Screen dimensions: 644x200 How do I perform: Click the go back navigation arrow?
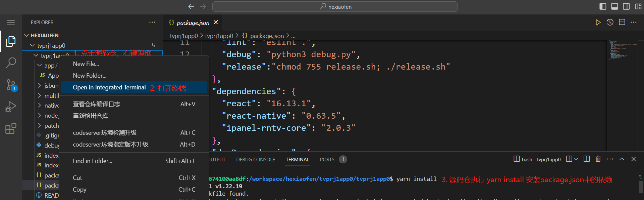pyautogui.click(x=191, y=6)
